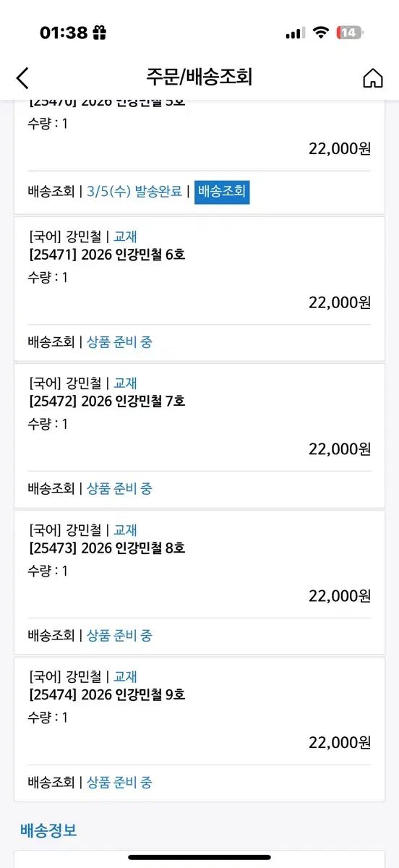Select the [25471] 2026 인강민철 6호 title
This screenshot has height=868, width=399.
click(106, 254)
